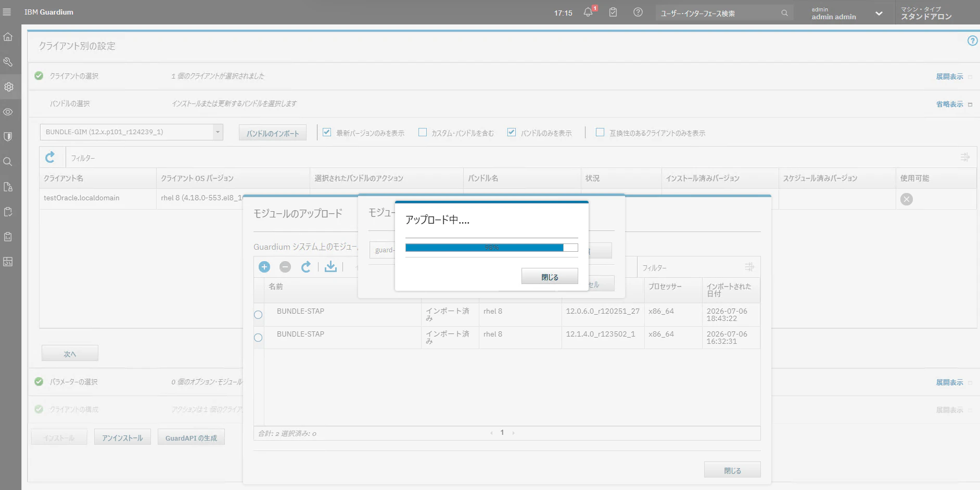
Task: Enable 互換性のあるクライアントのみを表示 checkbox
Action: 600,132
